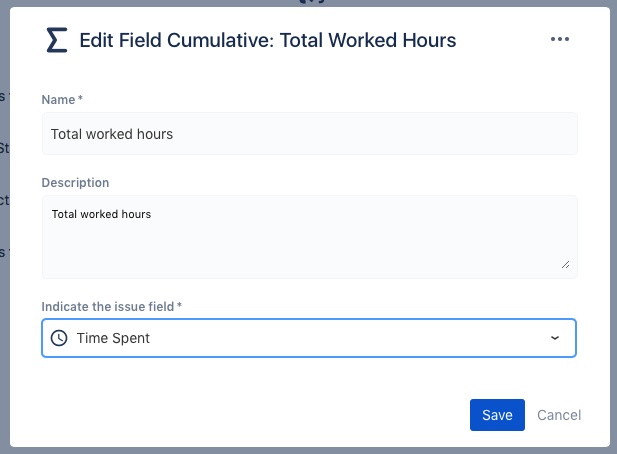Click the required asterisk next to Name
Image resolution: width=617 pixels, height=454 pixels.
(80, 98)
